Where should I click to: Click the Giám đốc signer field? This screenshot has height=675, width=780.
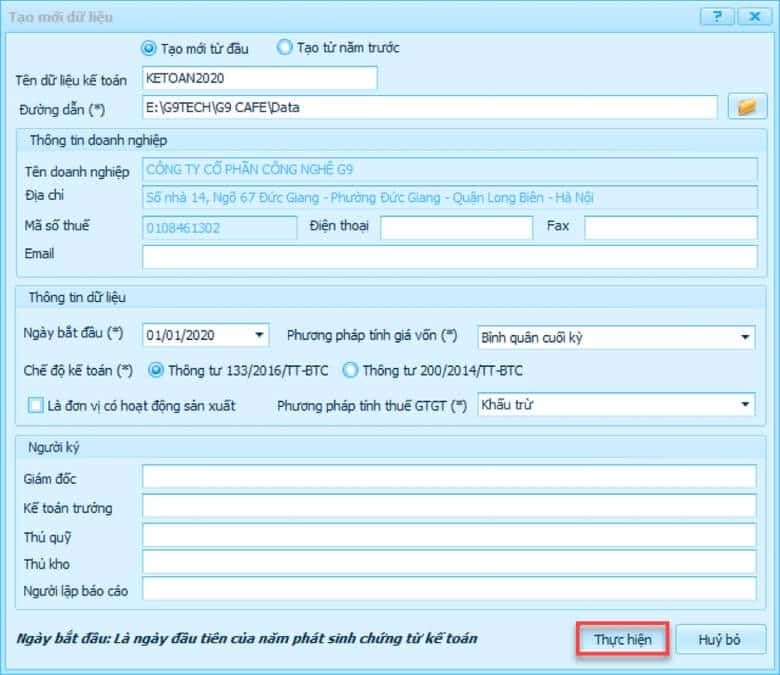click(450, 477)
